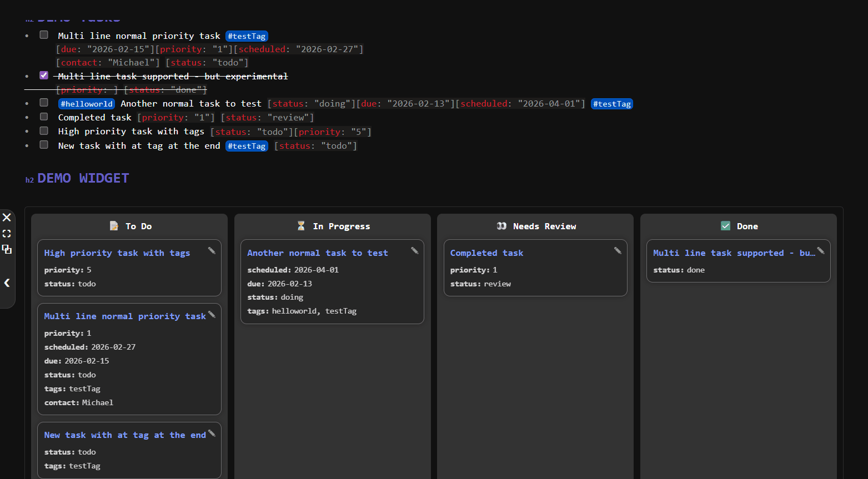Edit 'New task with at tag' card via pencil
Screen dimensions: 868x479
pos(212,433)
